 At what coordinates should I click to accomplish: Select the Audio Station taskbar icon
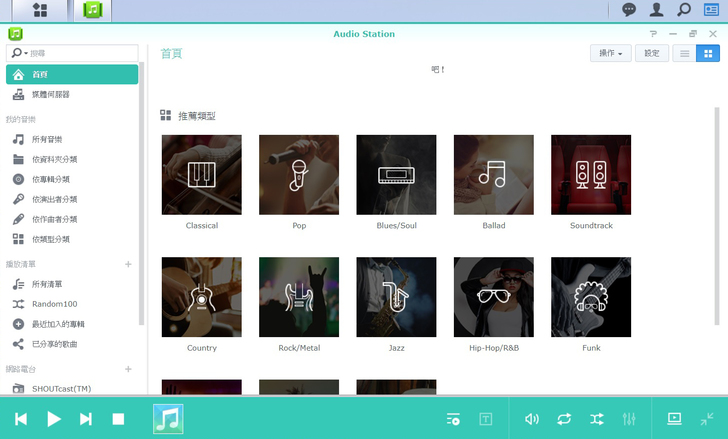(92, 10)
